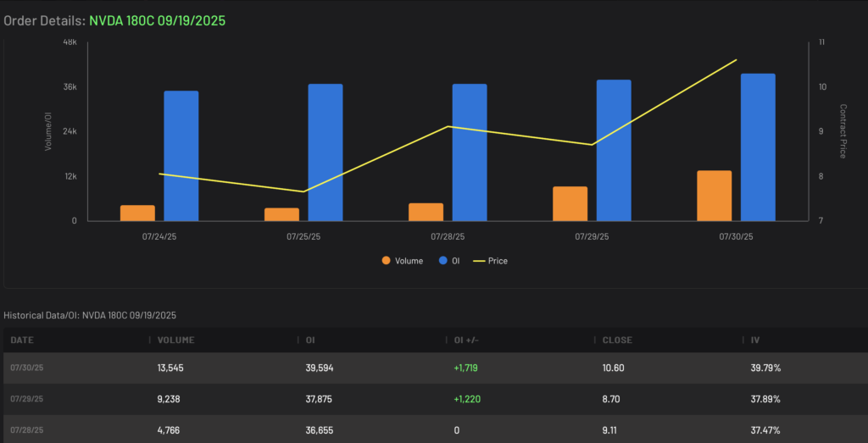Click the NVDA 180C 09/19/2025 green title
The height and width of the screenshot is (443, 868).
[157, 21]
